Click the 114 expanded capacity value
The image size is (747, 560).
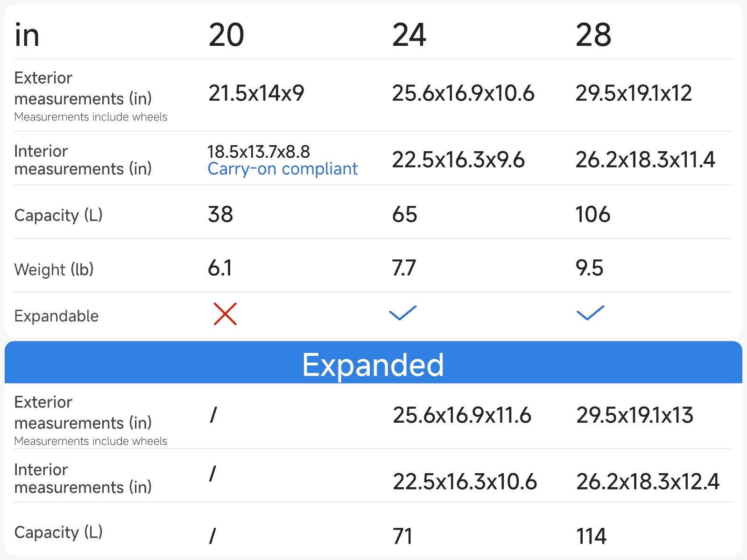tap(591, 536)
